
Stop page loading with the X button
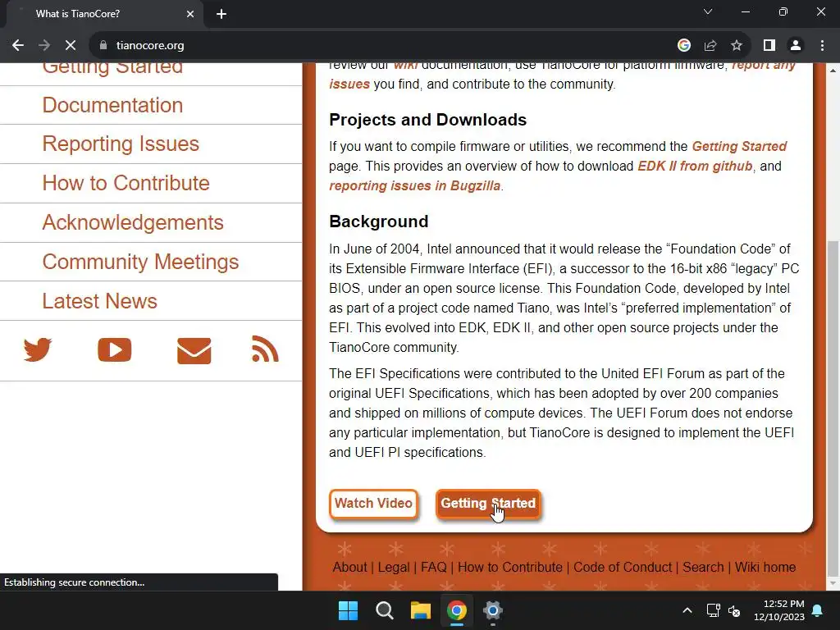[x=71, y=46]
